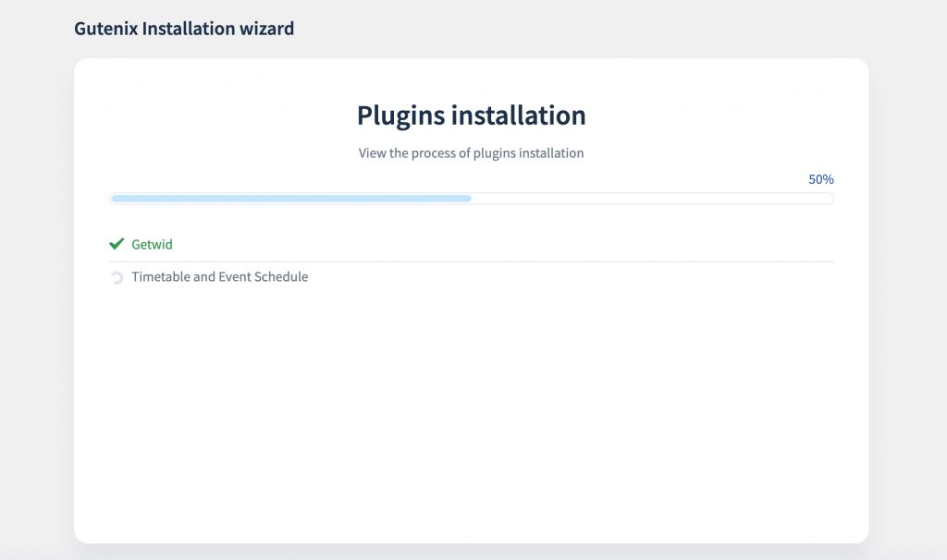Click the Gutenix Installation wizard title
The height and width of the screenshot is (560, 947).
click(x=184, y=29)
